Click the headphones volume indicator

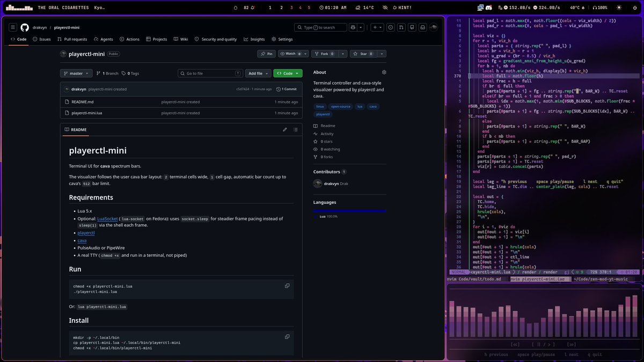(600, 8)
